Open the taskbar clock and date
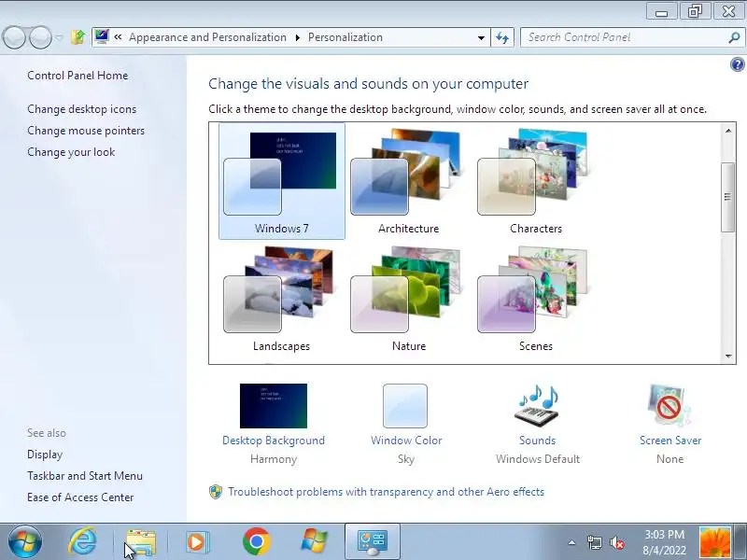Screen dimensions: 747x560 (665, 542)
